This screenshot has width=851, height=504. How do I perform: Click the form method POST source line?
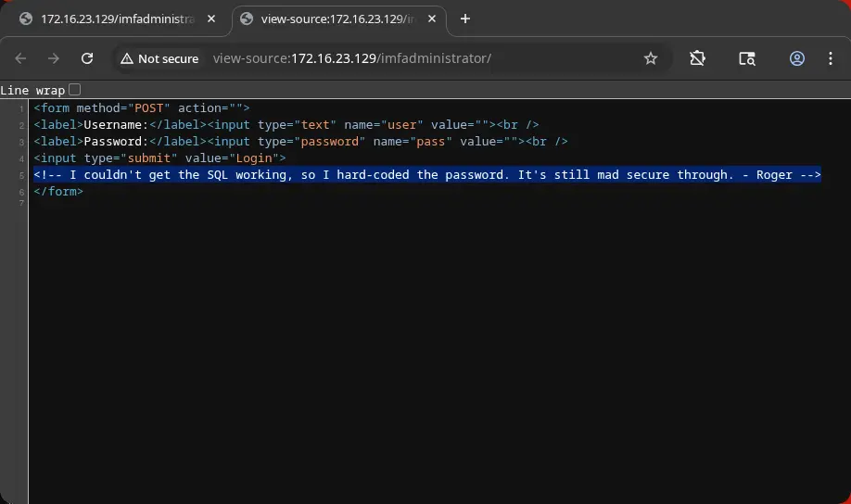click(x=141, y=108)
